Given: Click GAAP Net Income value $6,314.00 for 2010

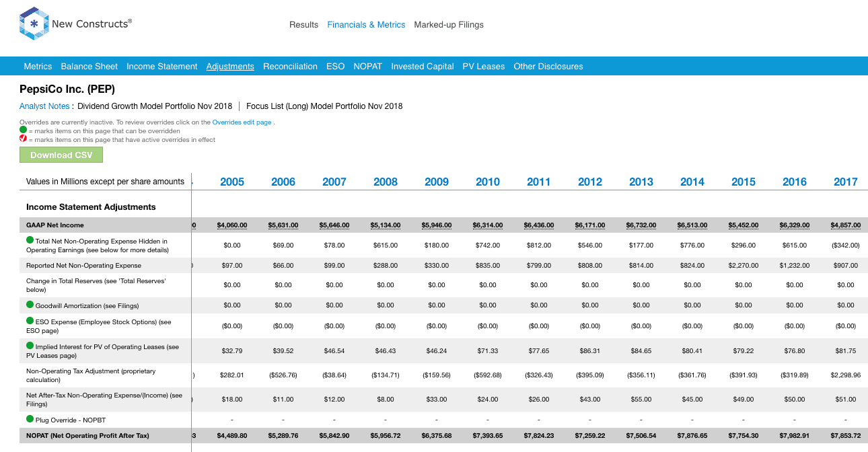Looking at the screenshot, I should (488, 225).
